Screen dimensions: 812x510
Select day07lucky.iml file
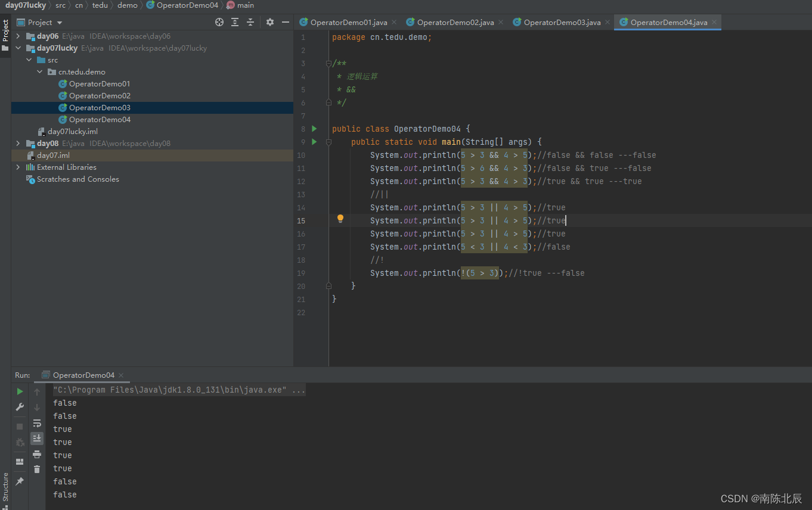[73, 132]
